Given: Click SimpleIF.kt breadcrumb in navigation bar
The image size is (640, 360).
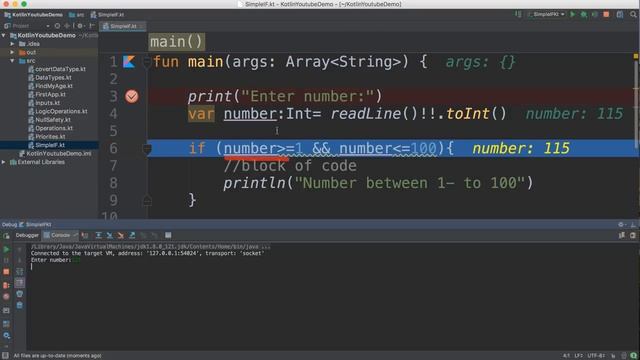Looking at the screenshot, I should [107, 15].
